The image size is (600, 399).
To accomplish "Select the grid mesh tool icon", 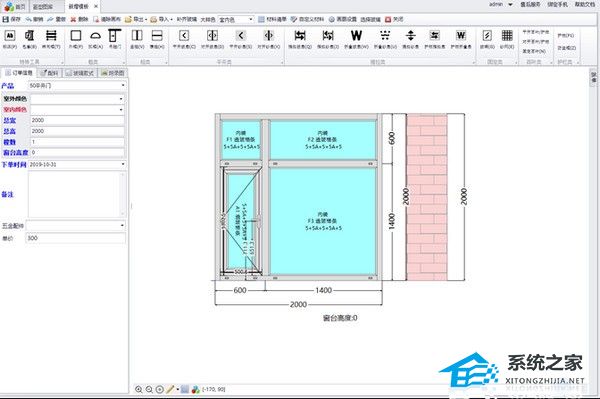I will coord(507,39).
